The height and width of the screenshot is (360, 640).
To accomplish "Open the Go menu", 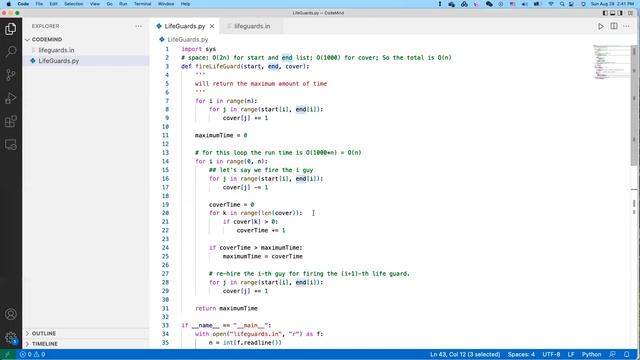I will tap(109, 4).
